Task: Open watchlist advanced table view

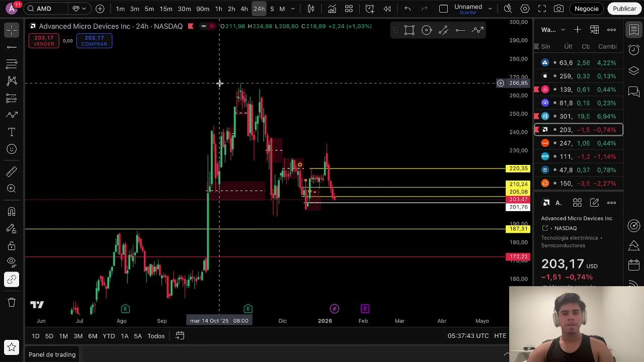Action: [x=594, y=30]
